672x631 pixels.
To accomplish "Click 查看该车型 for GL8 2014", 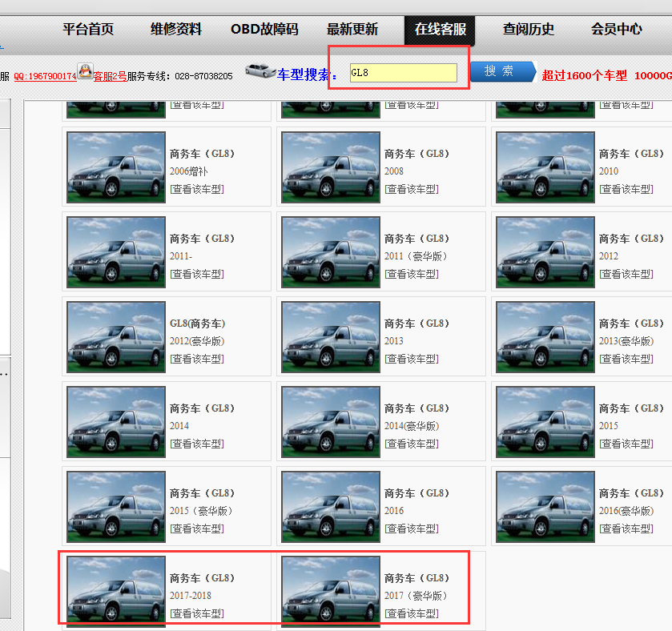I will tap(197, 444).
